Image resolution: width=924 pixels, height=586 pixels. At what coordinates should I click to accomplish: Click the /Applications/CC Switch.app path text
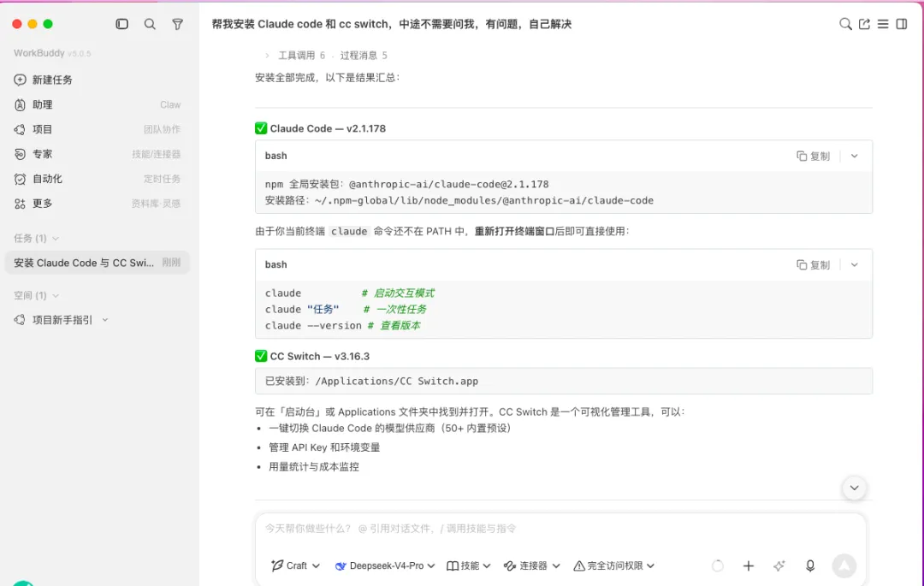point(397,381)
